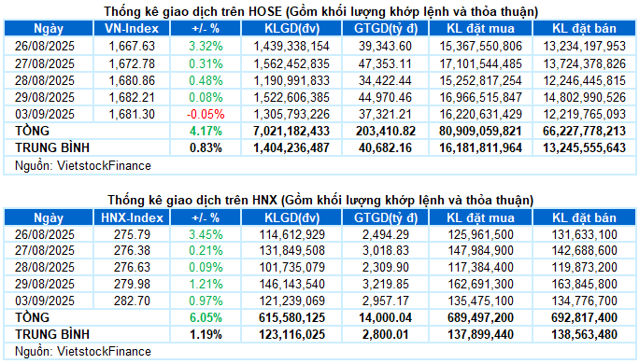Click the HNX-Index column header
This screenshot has height=364, width=639.
click(132, 217)
